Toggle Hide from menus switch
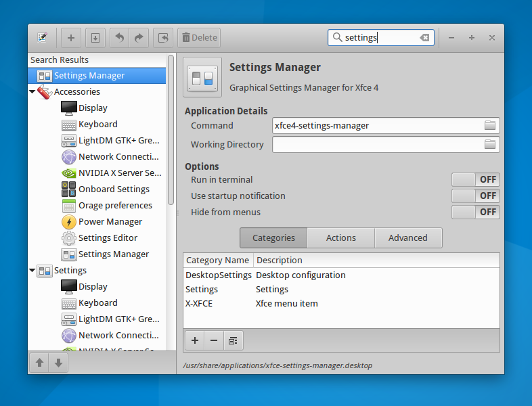 (476, 212)
